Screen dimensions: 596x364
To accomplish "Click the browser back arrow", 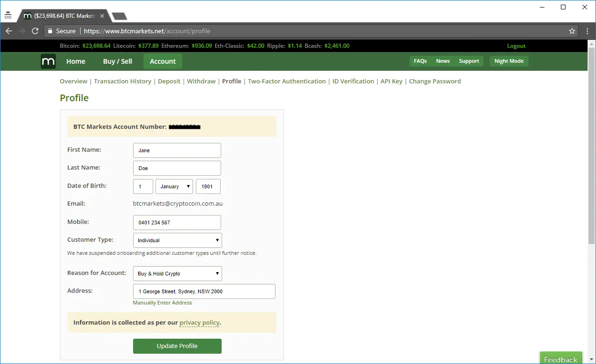I will (9, 31).
